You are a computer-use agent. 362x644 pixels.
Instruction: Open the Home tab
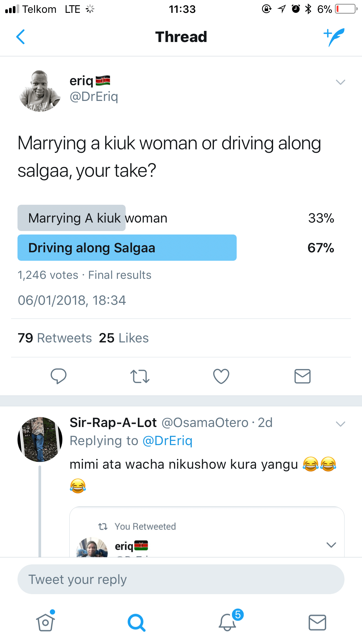coord(45,622)
